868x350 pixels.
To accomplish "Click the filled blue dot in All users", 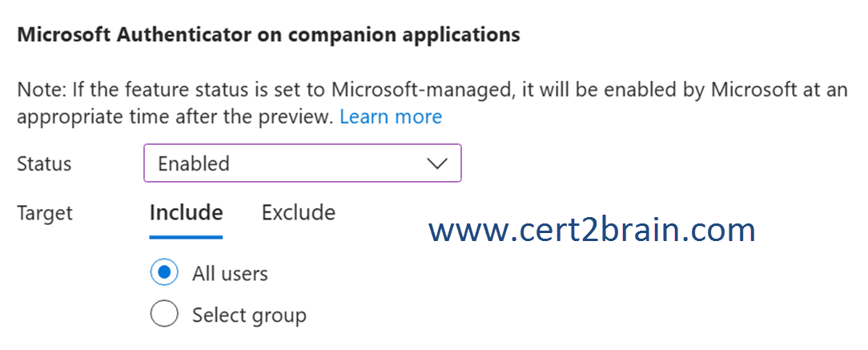I will pyautogui.click(x=164, y=273).
